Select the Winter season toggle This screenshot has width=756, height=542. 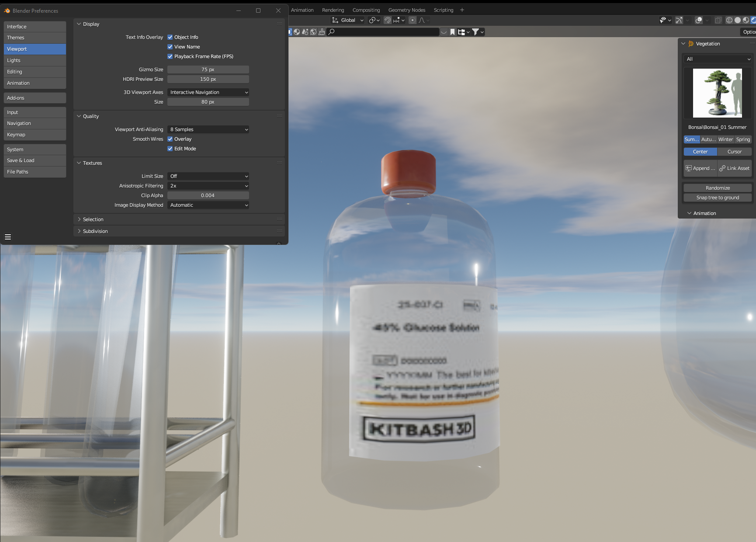[x=725, y=139]
